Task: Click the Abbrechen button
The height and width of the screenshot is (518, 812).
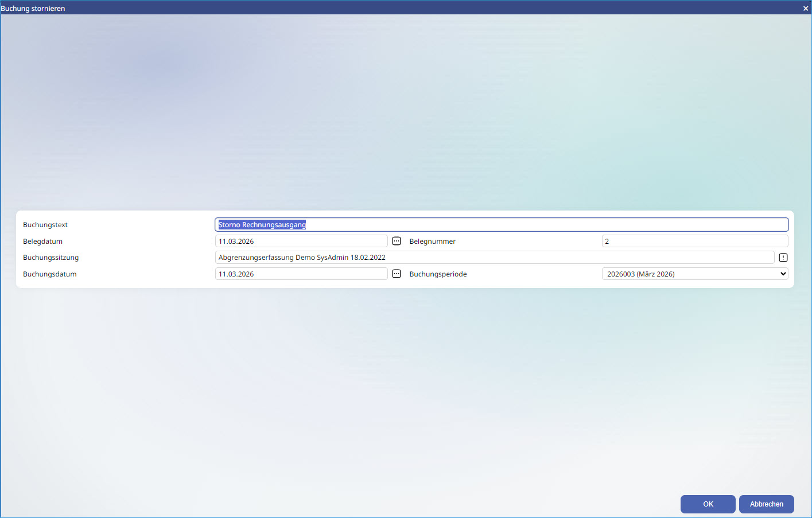Action: coord(767,504)
